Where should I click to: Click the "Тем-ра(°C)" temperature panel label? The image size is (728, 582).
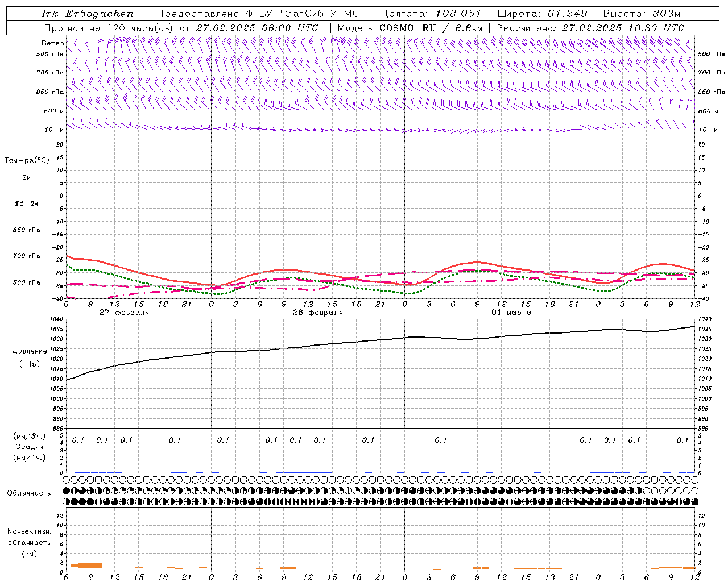pos(27,161)
